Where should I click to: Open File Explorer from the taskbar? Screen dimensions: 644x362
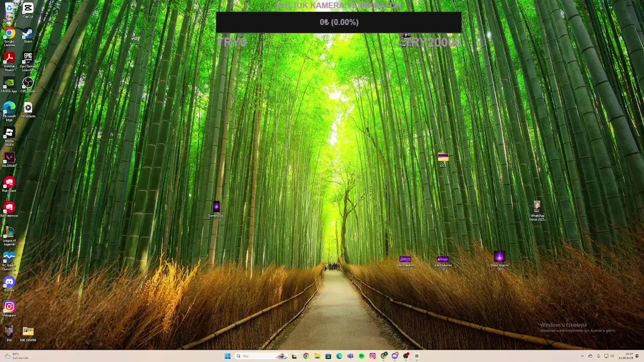coord(317,356)
